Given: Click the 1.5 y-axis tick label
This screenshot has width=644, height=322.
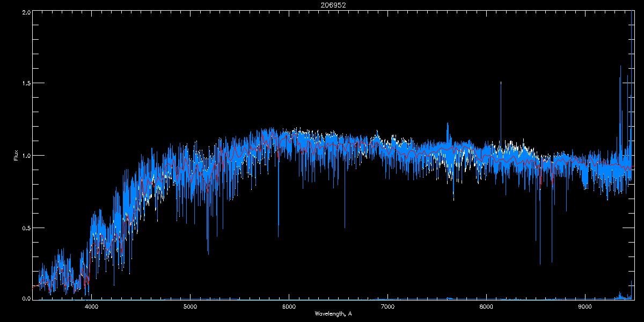Looking at the screenshot, I should click(x=26, y=84).
